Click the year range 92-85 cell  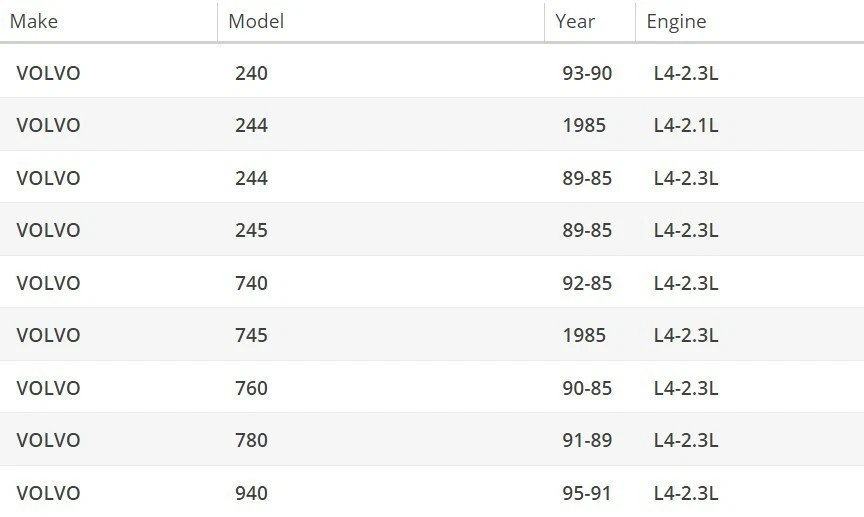click(x=587, y=283)
